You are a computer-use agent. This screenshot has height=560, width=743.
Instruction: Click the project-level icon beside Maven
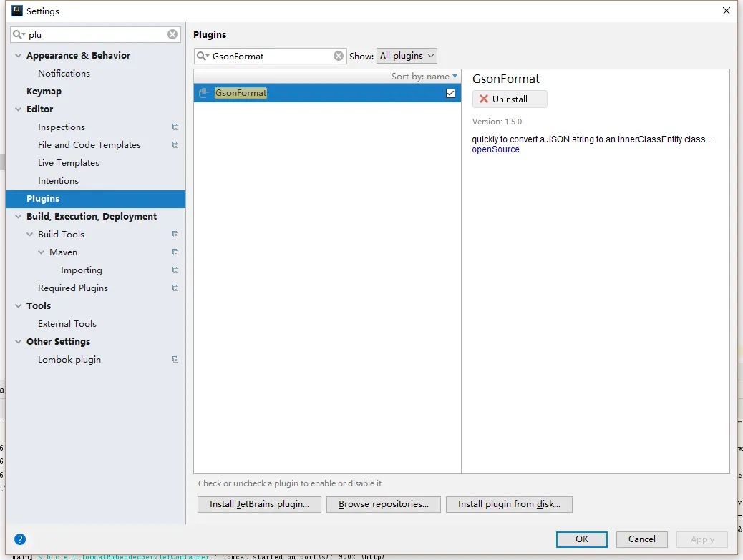175,252
